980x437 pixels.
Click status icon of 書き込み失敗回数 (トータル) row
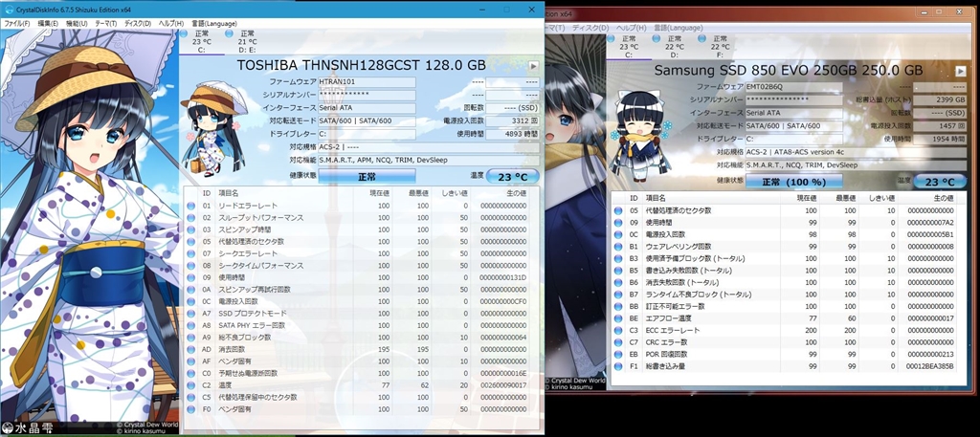coord(618,271)
